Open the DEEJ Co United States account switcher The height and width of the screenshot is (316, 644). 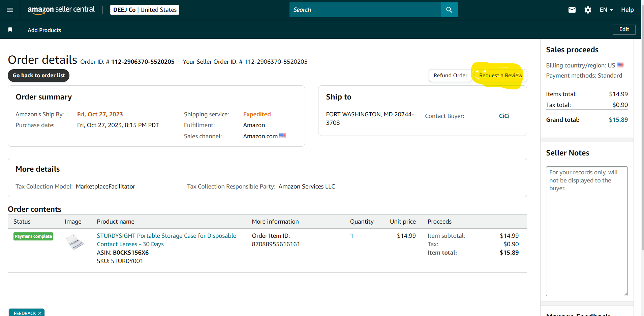click(145, 10)
